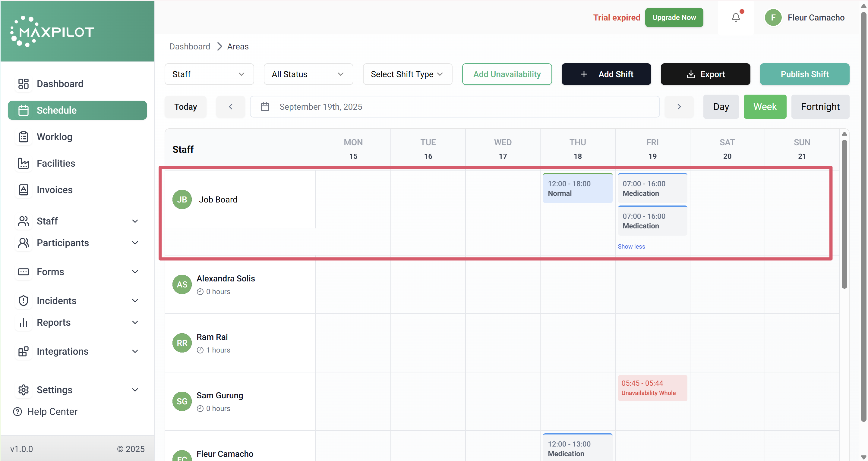Open the All Status dropdown

pyautogui.click(x=308, y=74)
